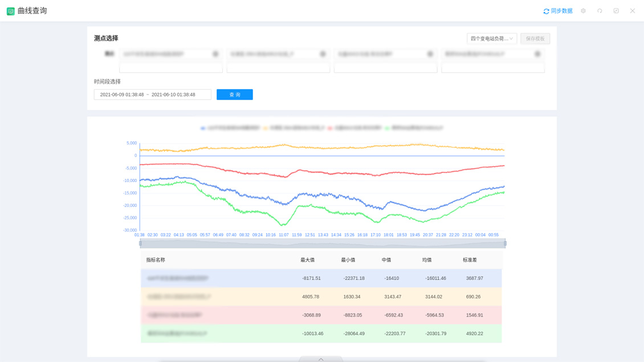Toggle the red series in chart legend
The width and height of the screenshot is (644, 362).
pos(354,128)
